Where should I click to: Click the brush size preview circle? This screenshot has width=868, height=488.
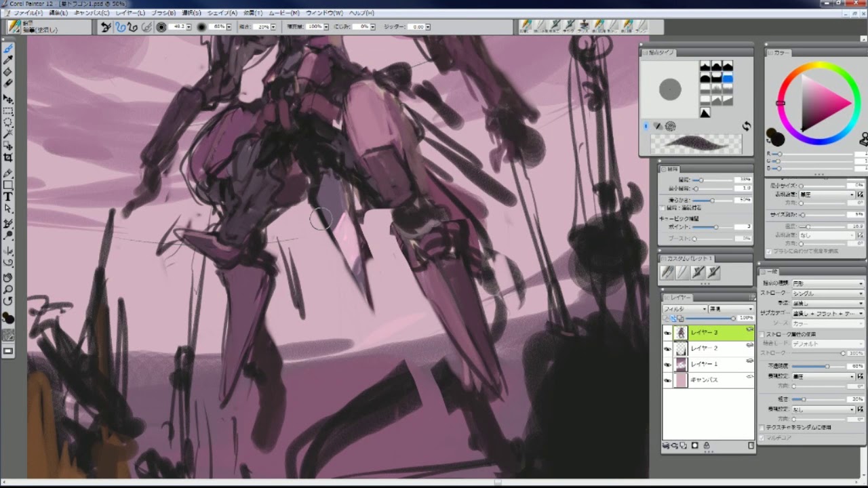tap(161, 27)
